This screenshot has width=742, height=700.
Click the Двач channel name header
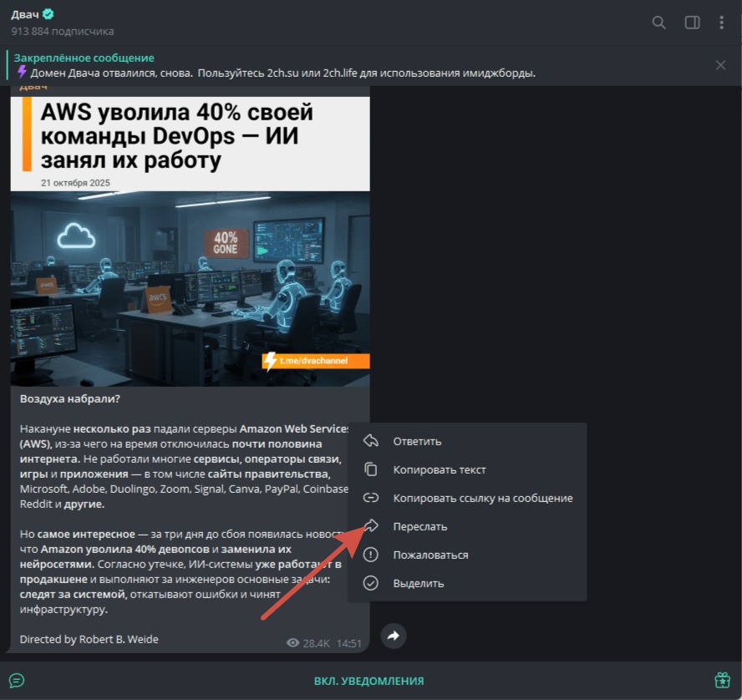(x=24, y=15)
